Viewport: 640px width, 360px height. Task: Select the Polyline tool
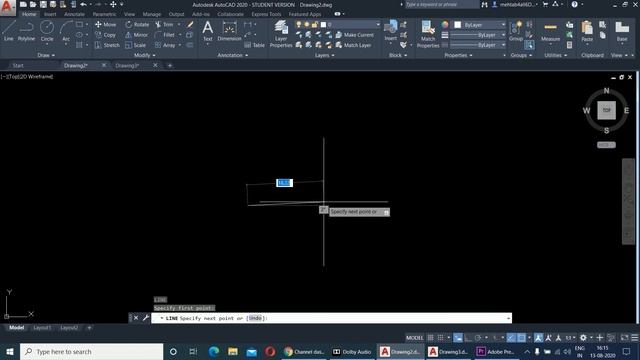tap(26, 31)
